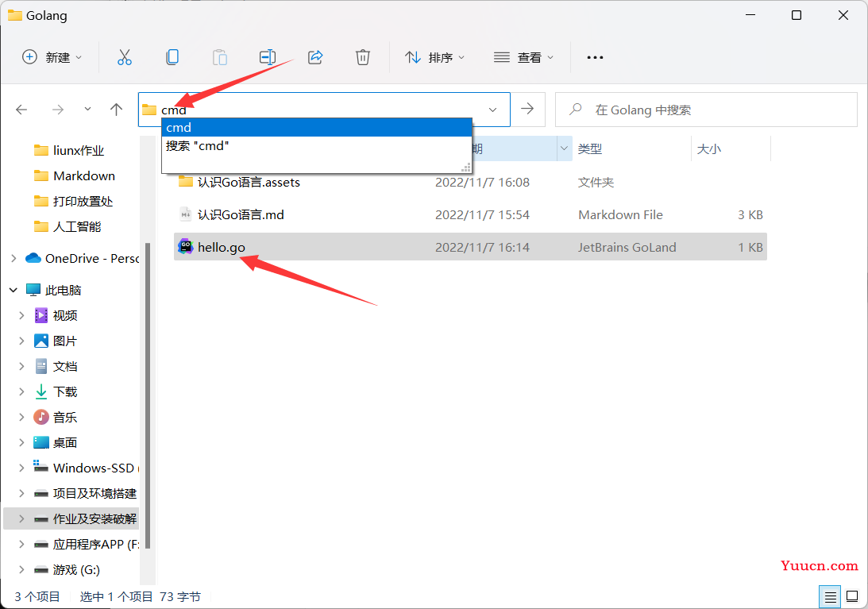Click the Delete trash can icon
This screenshot has width=868, height=609.
point(363,57)
